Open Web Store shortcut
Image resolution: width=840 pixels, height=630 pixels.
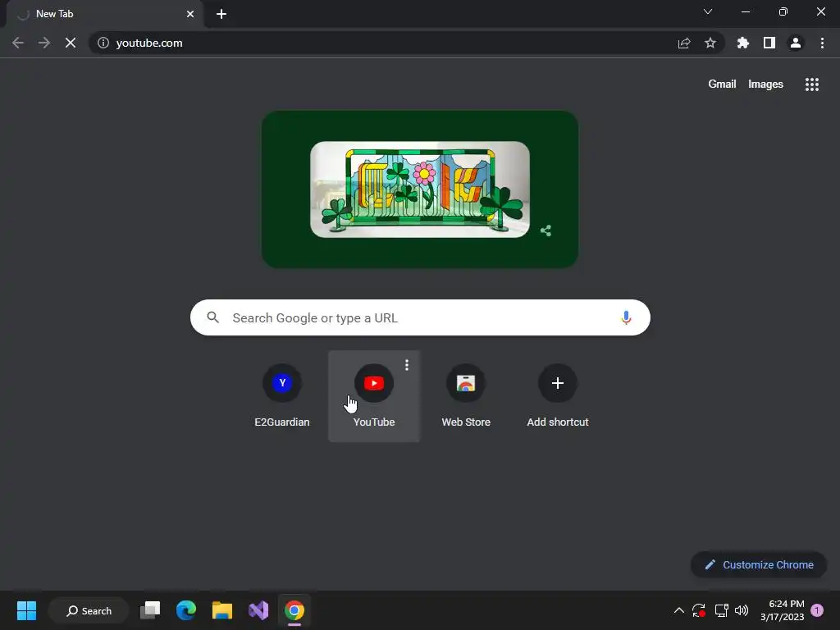pyautogui.click(x=466, y=396)
